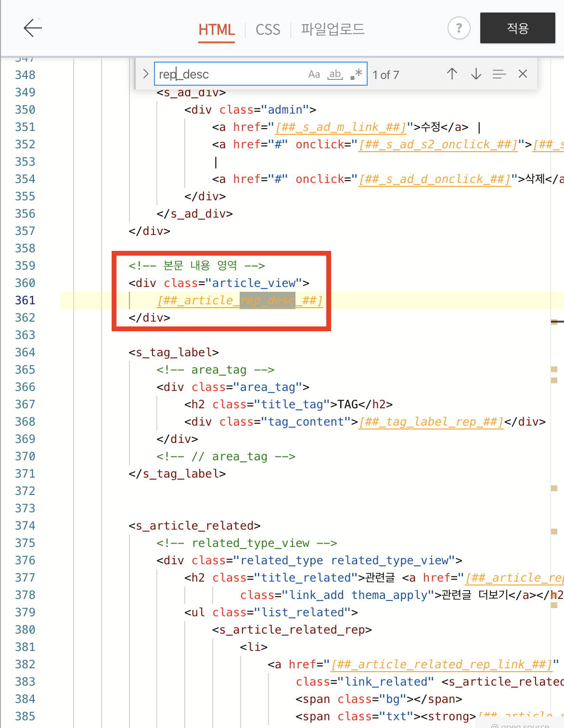Viewport: 564px width, 728px height.
Task: Jump to previous search match arrow
Action: 452,74
